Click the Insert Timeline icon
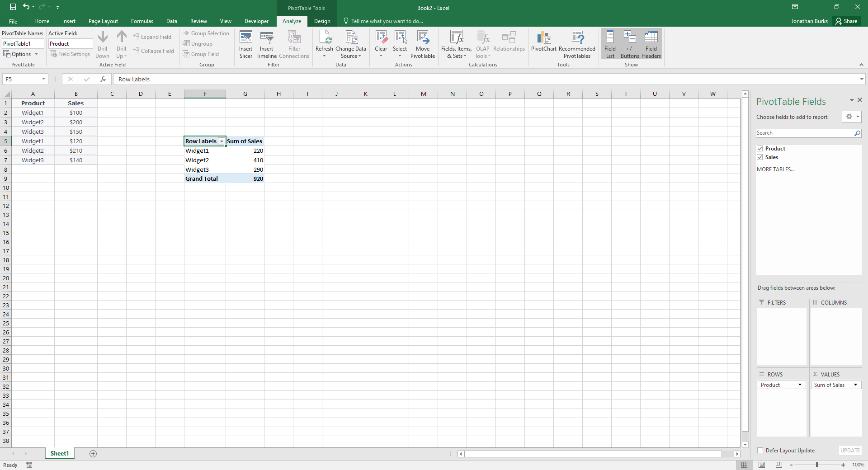Viewport: 868px width, 470px height. (x=266, y=44)
